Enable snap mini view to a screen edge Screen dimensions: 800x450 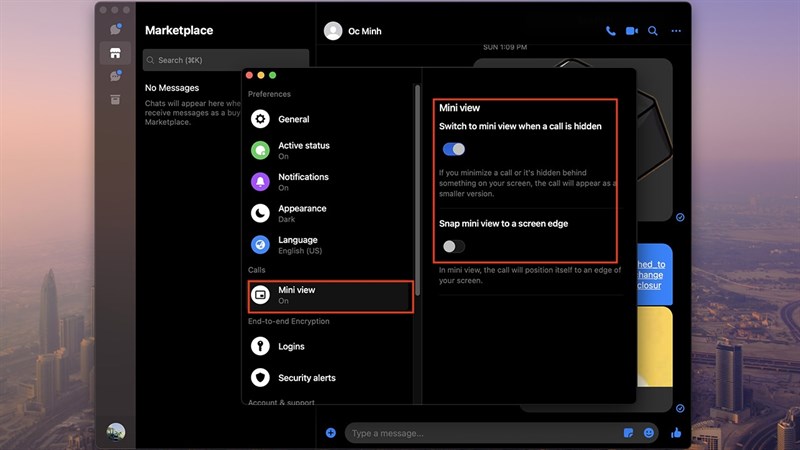click(454, 246)
